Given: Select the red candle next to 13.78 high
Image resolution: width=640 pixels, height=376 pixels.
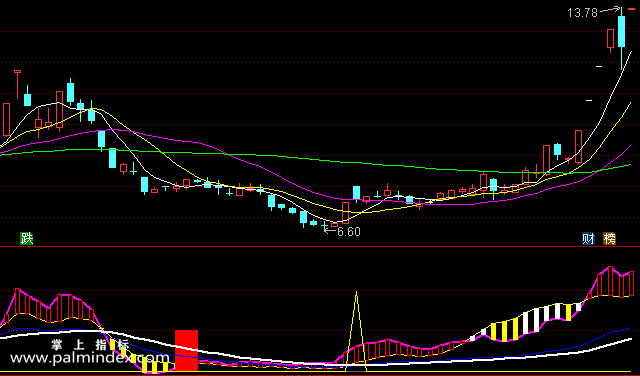Looking at the screenshot, I should coord(611,39).
